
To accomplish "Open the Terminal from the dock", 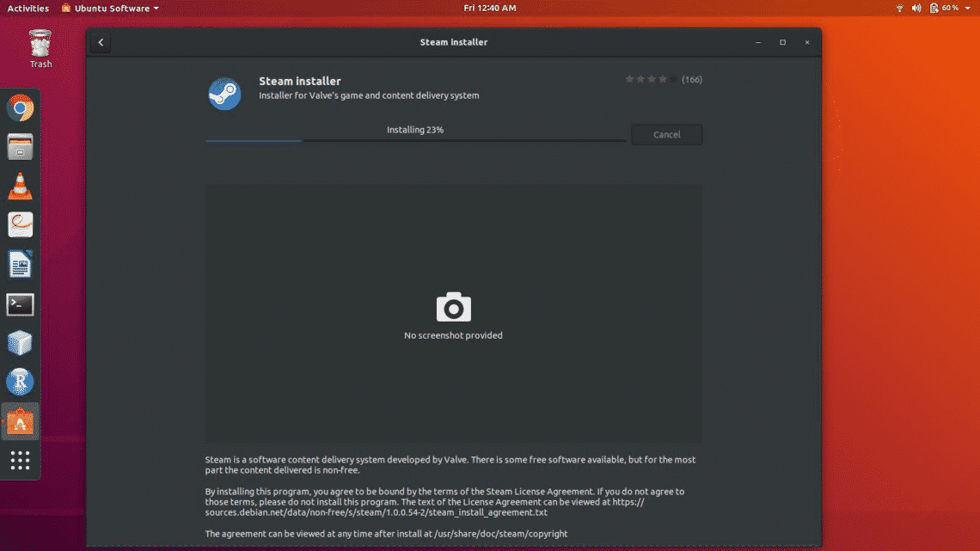I will tap(20, 303).
